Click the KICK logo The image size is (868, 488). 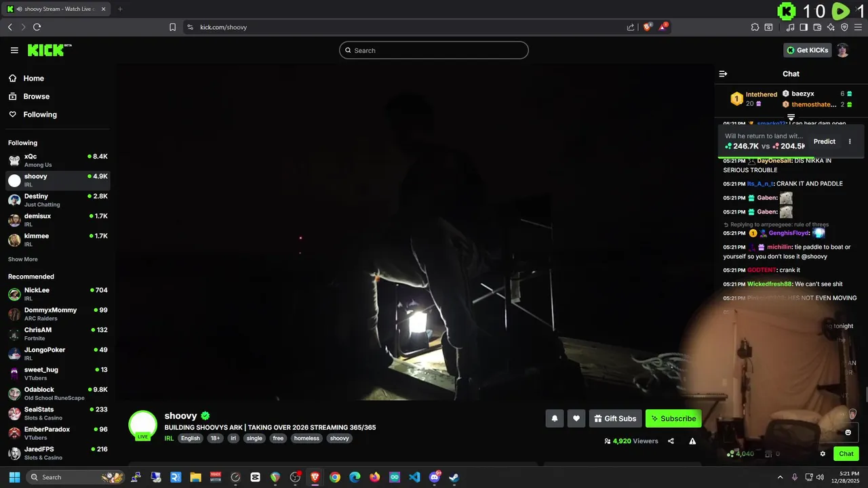(x=49, y=50)
